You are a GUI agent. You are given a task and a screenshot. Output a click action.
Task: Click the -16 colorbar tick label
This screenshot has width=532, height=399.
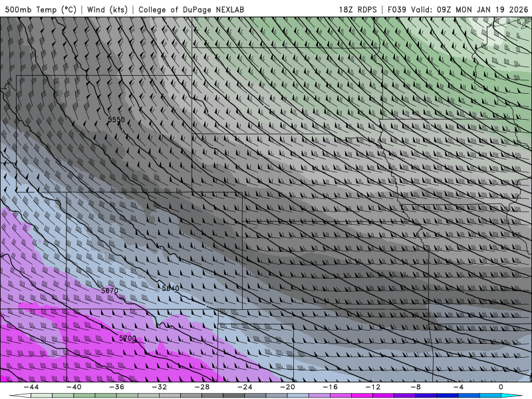pos(330,387)
